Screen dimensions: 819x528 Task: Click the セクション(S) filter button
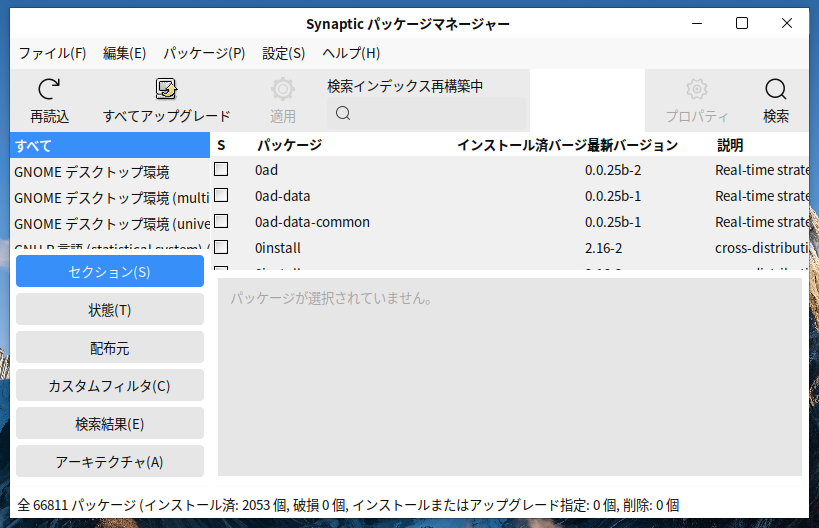(110, 271)
